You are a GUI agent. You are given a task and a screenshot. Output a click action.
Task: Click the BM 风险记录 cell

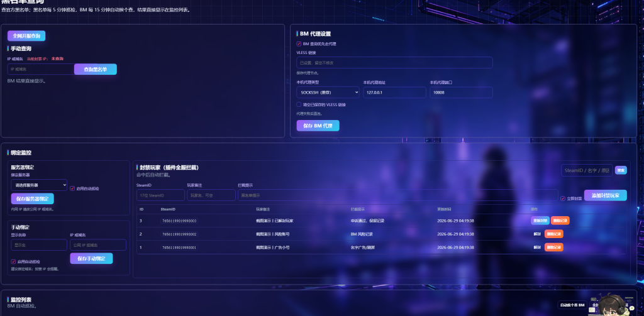[362, 234]
